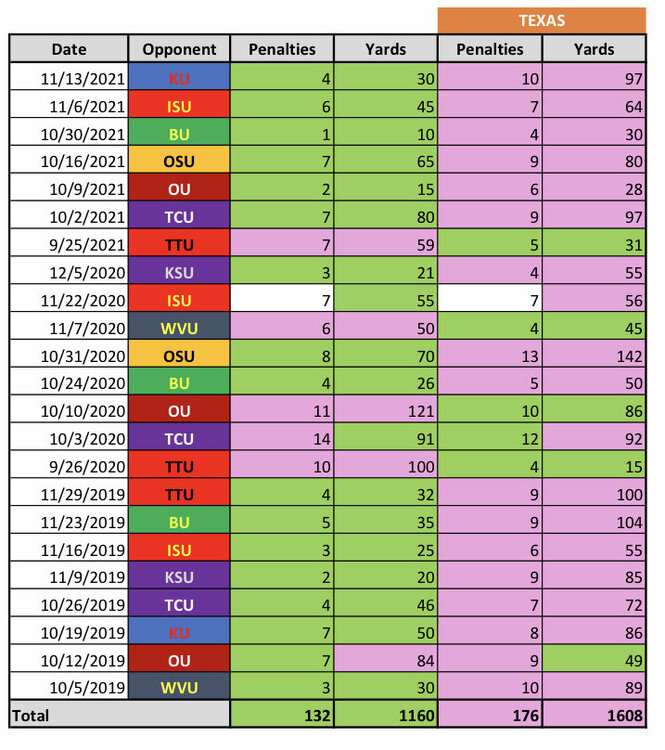Click the orange TEXAS header cell
The image size is (665, 750).
541,21
